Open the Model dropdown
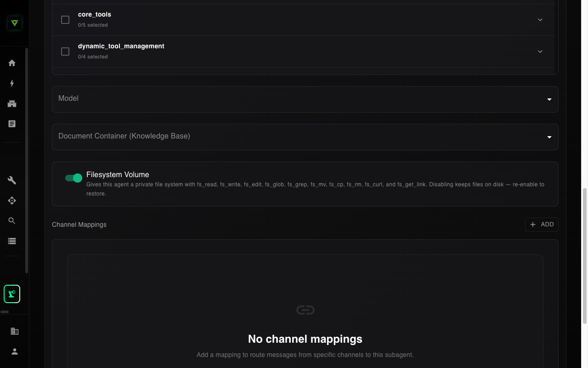Screen dimensions: 588x368 click(x=305, y=99)
